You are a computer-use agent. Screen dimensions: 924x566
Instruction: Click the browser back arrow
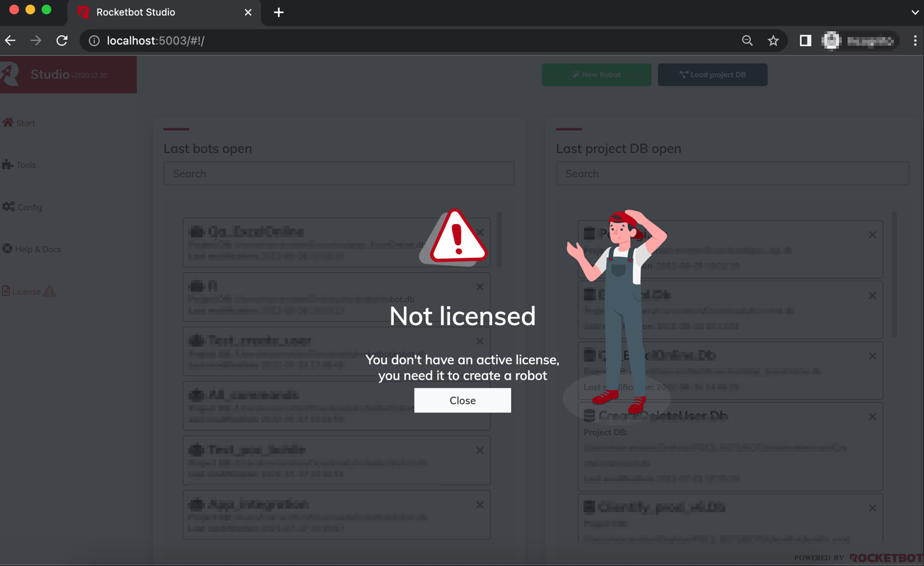(x=10, y=41)
